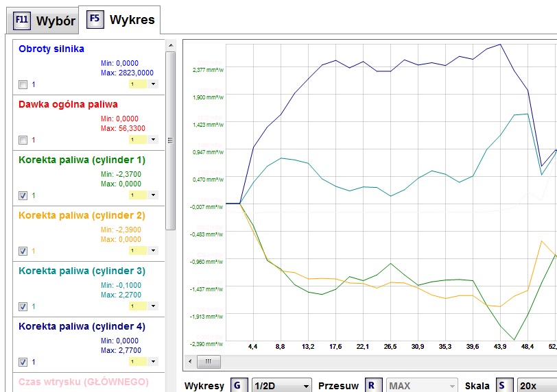This screenshot has width=557, height=392.
Task: Uncheck Korekta paliwa (cylinder 4) checkbox
Action: click(x=23, y=363)
